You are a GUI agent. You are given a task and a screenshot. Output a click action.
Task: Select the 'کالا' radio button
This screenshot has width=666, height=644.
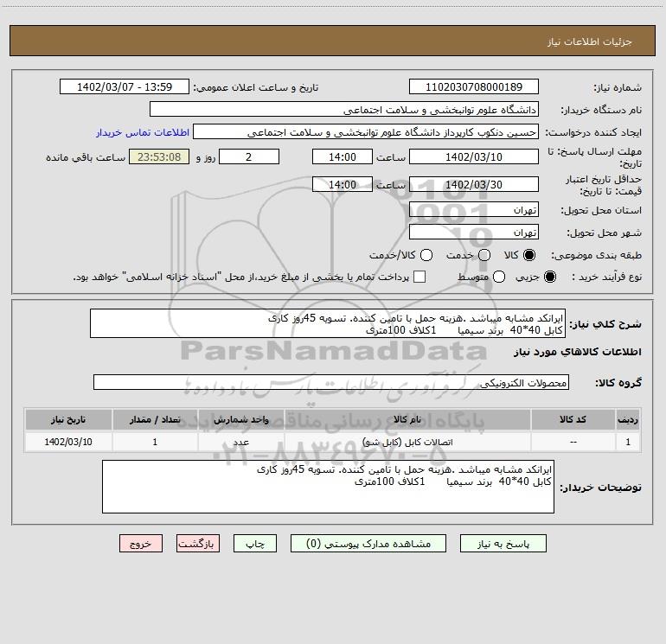pyautogui.click(x=530, y=255)
